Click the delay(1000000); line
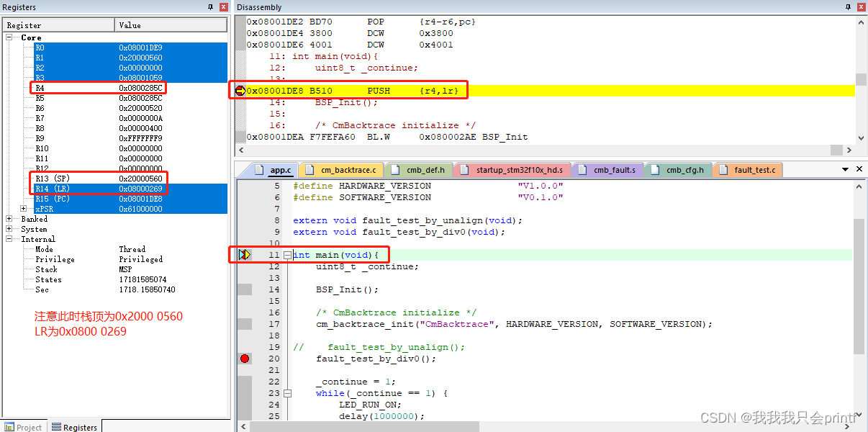 click(381, 416)
